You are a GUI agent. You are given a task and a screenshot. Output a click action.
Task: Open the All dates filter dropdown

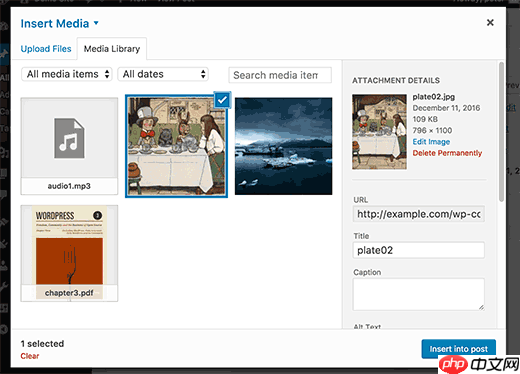click(x=163, y=74)
